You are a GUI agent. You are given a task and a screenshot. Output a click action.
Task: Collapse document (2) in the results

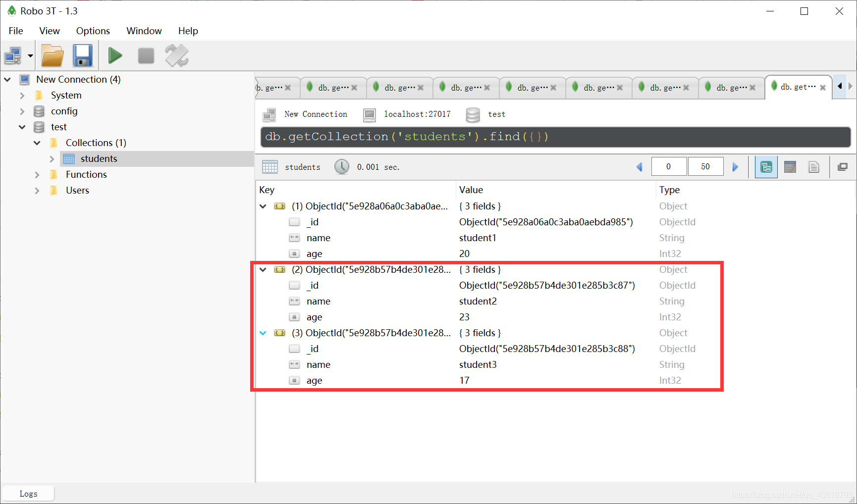pyautogui.click(x=263, y=269)
